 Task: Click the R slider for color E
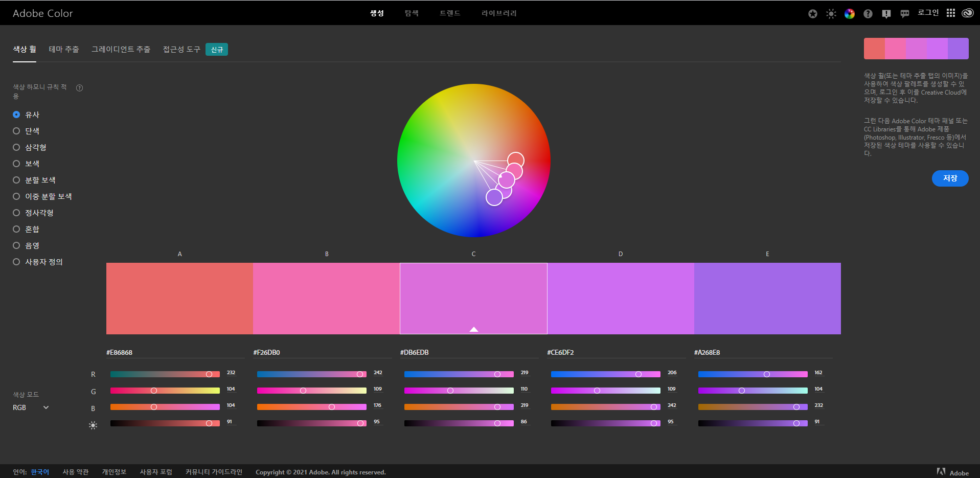[x=753, y=374]
